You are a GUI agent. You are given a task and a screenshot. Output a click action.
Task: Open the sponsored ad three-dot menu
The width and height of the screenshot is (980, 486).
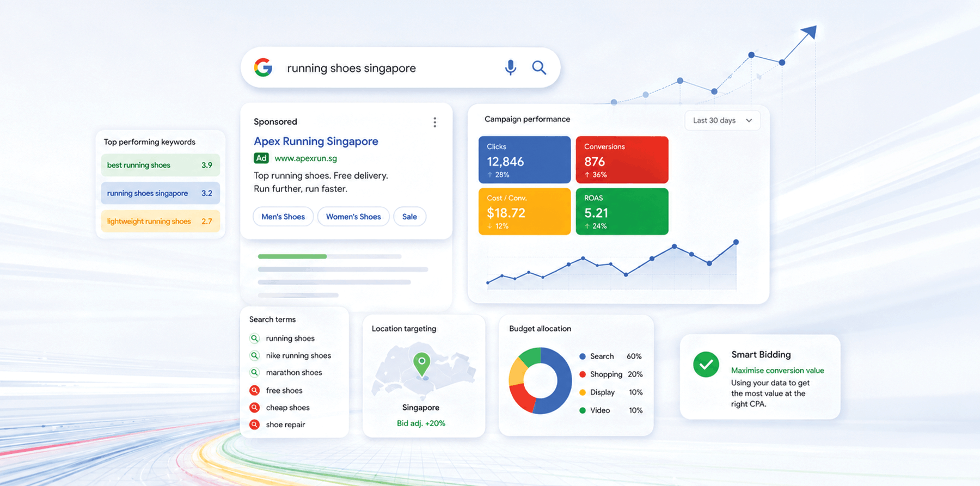[434, 122]
